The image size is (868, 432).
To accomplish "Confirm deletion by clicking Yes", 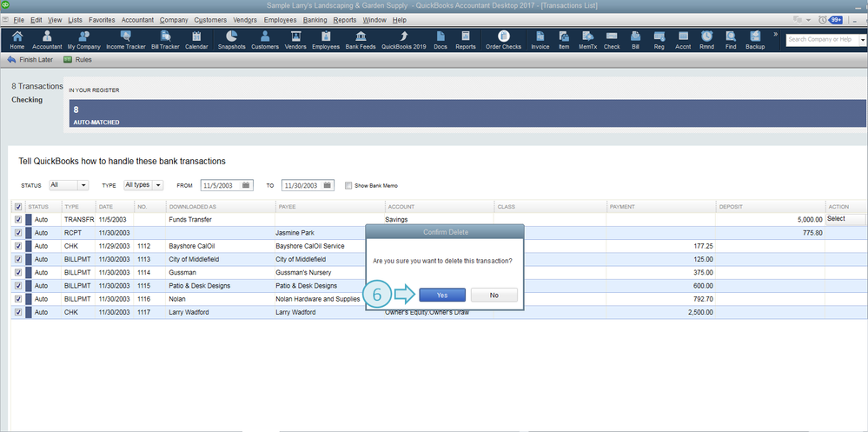I will 442,295.
